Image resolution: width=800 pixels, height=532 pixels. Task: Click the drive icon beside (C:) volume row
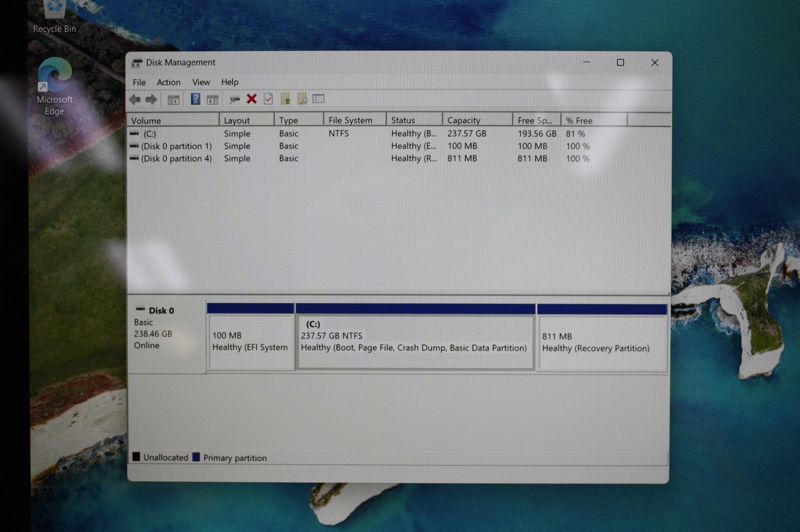[134, 133]
